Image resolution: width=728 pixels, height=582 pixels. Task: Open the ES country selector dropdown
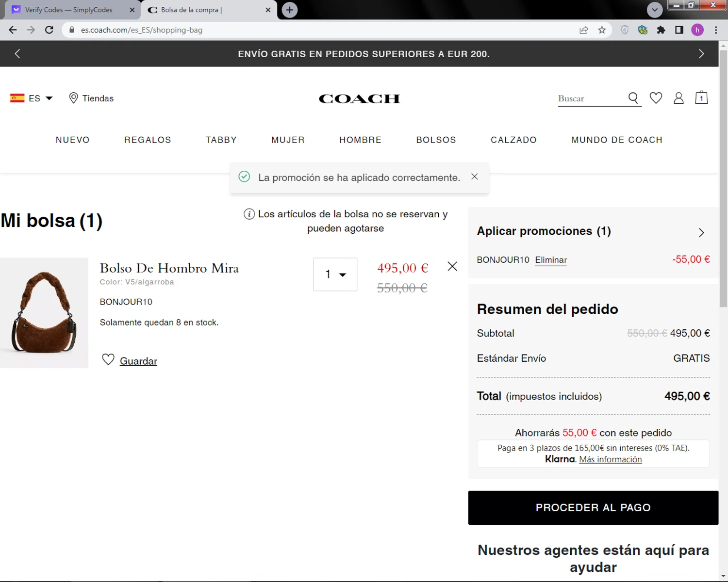pyautogui.click(x=32, y=98)
